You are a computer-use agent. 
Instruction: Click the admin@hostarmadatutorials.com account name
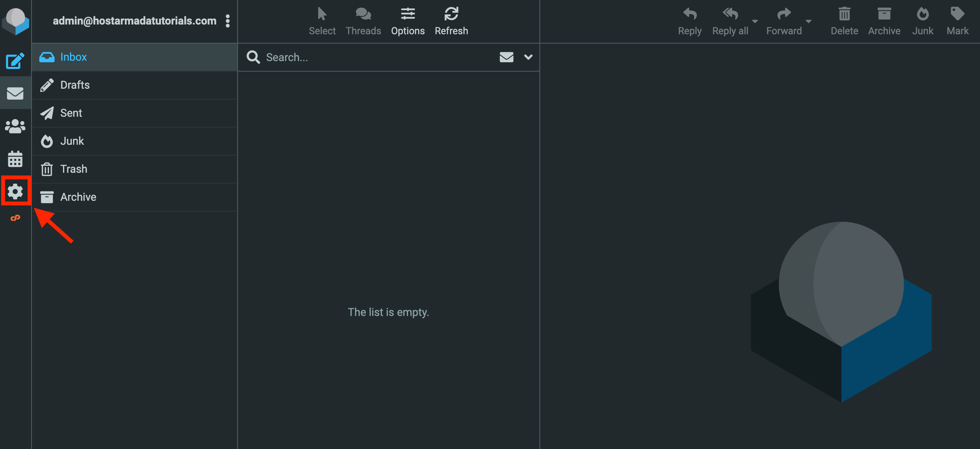pyautogui.click(x=135, y=21)
